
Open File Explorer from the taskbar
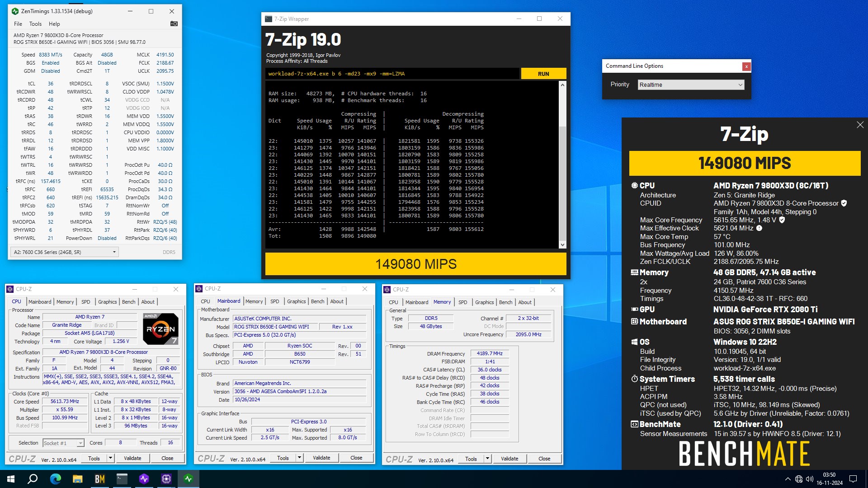pos(77,479)
